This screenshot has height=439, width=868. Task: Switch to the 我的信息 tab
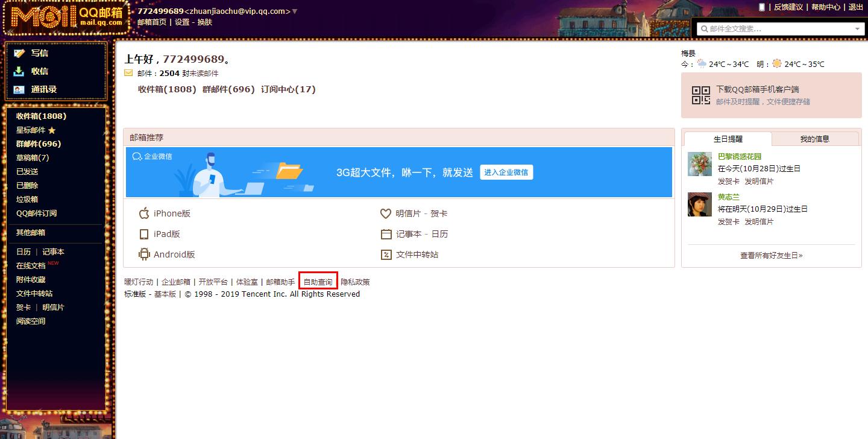[x=815, y=139]
